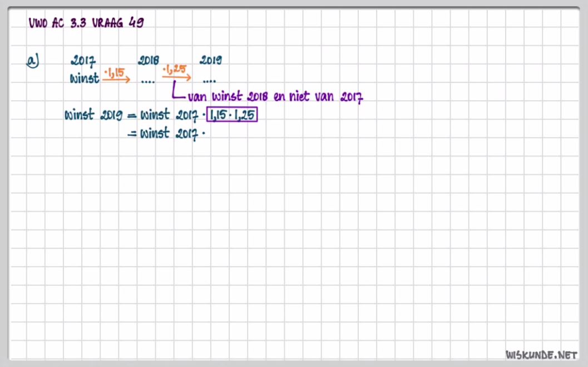Click the purple note 'van winst 2018 en niet van 2017'
588x367 pixels.
coord(275,97)
